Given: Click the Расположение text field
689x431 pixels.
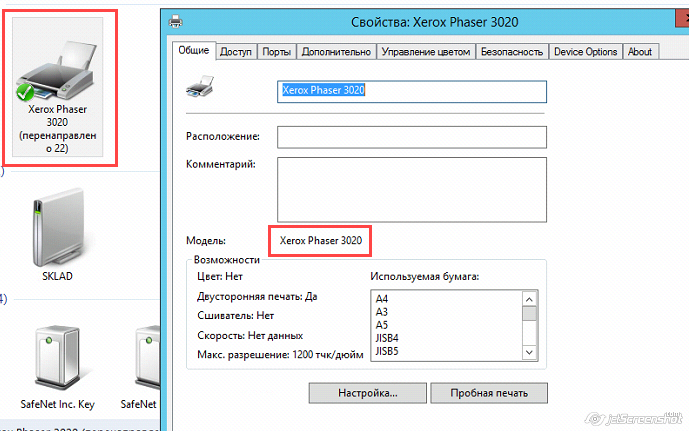Looking at the screenshot, I should [411, 136].
